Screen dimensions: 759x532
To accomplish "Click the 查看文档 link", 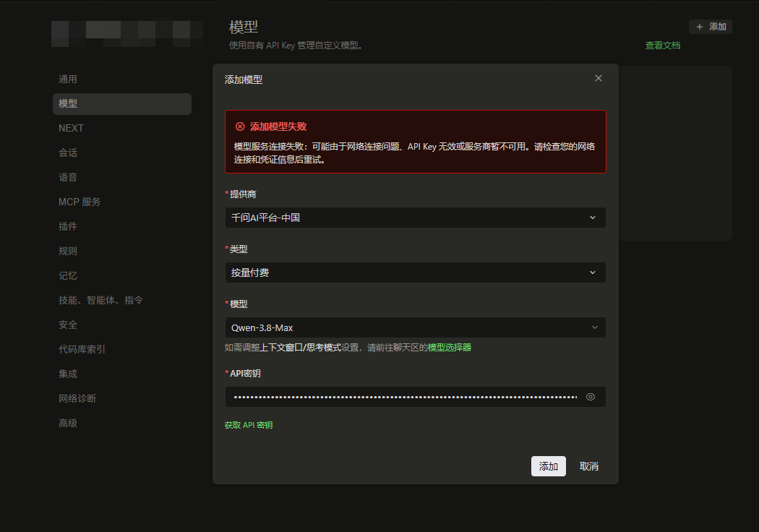I will point(663,46).
